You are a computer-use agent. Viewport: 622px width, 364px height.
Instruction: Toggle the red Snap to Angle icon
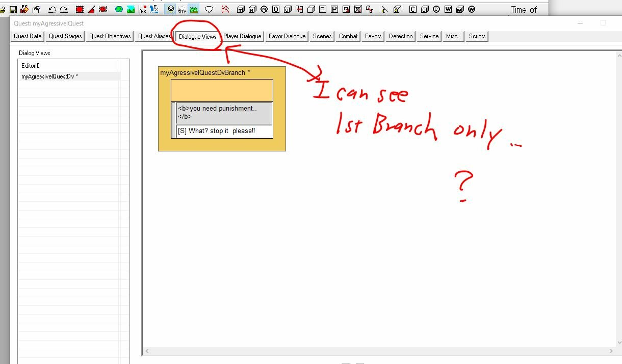point(91,10)
